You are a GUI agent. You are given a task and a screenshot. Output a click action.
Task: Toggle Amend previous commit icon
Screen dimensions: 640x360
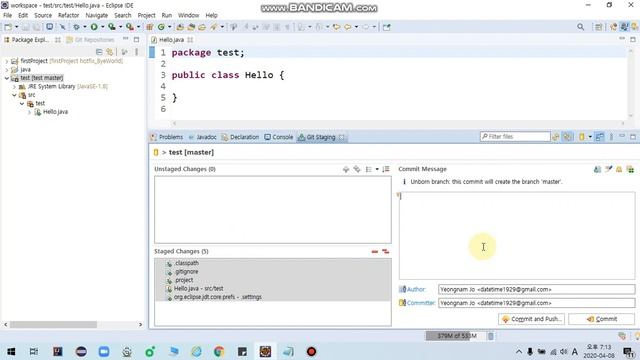tap(597, 169)
